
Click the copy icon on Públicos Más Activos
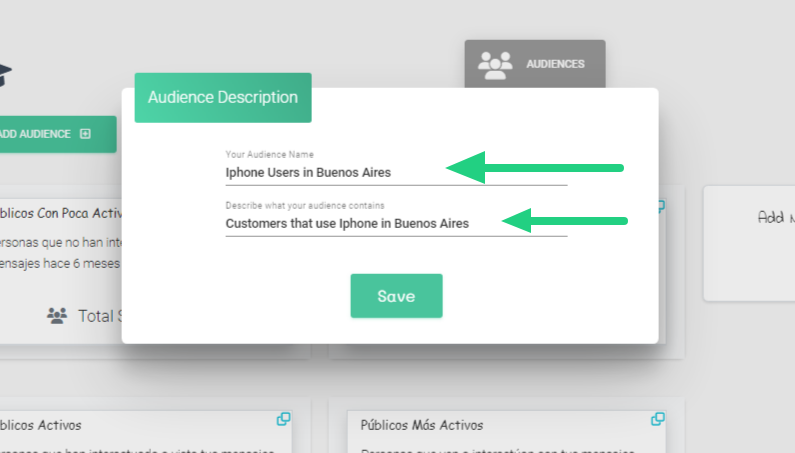coord(658,419)
